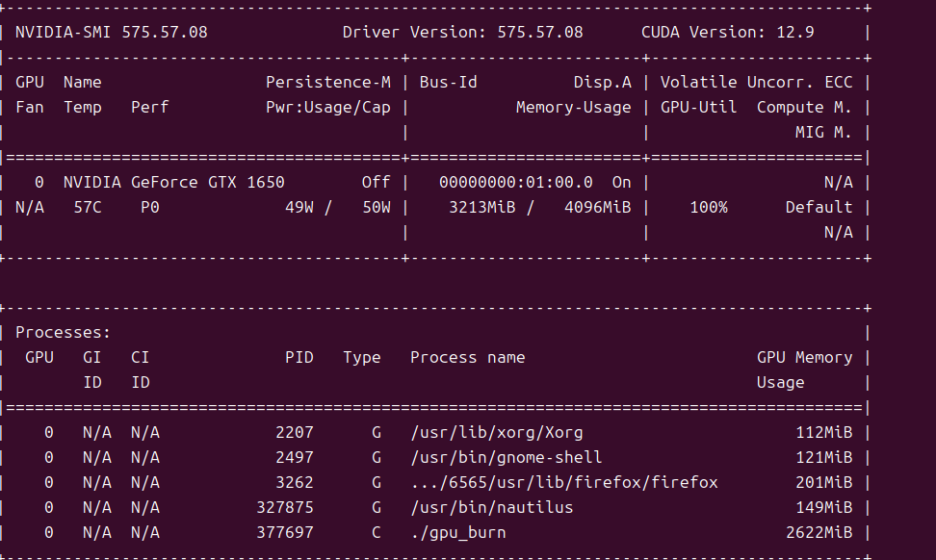
Task: Click the Disp.A On indicator
Action: tap(621, 182)
